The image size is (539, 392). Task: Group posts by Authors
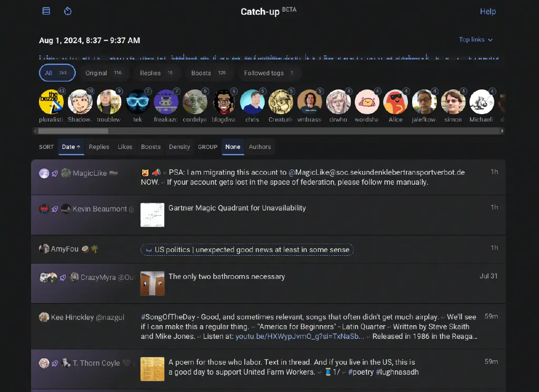(x=260, y=147)
